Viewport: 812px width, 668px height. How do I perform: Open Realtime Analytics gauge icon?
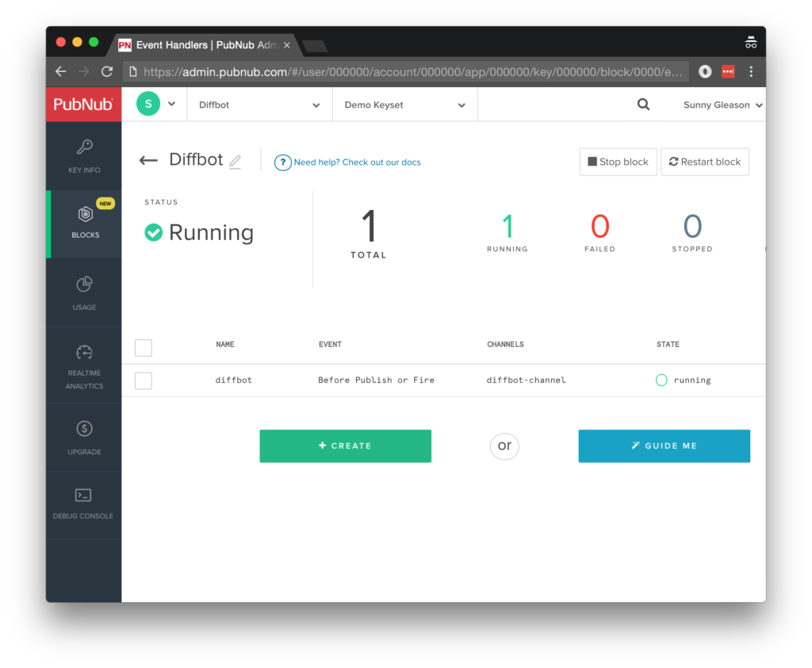pos(84,365)
